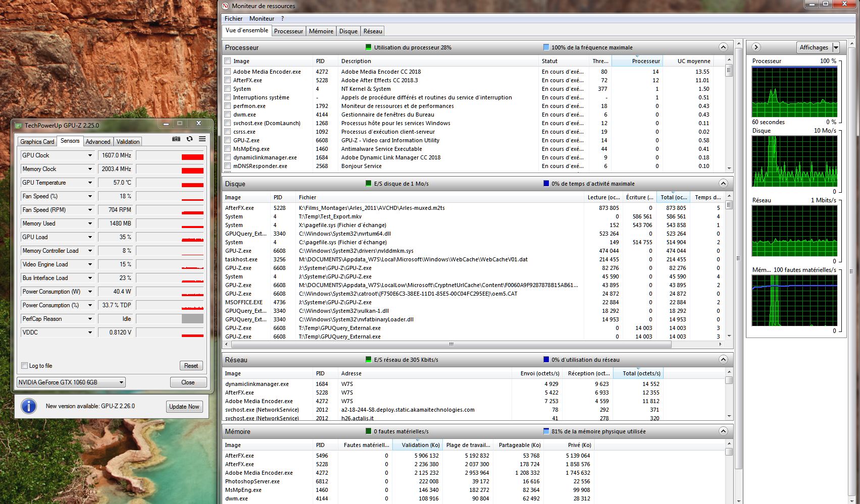Image resolution: width=860 pixels, height=504 pixels.
Task: Tick the perfmon.exe process checkbox
Action: [228, 106]
